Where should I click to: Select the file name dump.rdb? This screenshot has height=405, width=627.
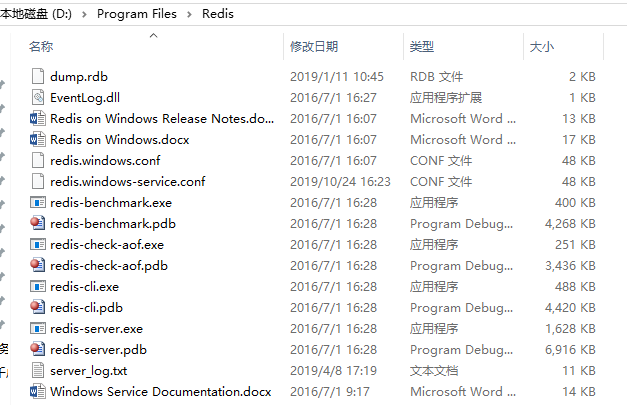tap(79, 77)
